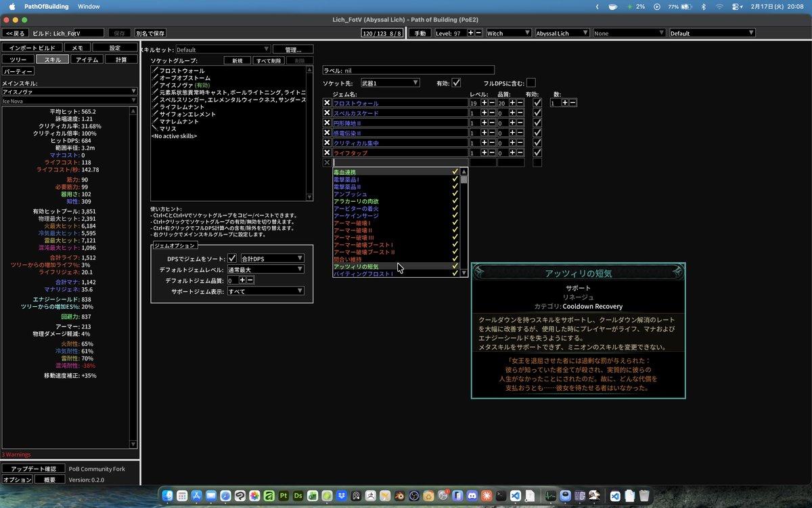Open the None dropdown in the top bar

tap(629, 33)
